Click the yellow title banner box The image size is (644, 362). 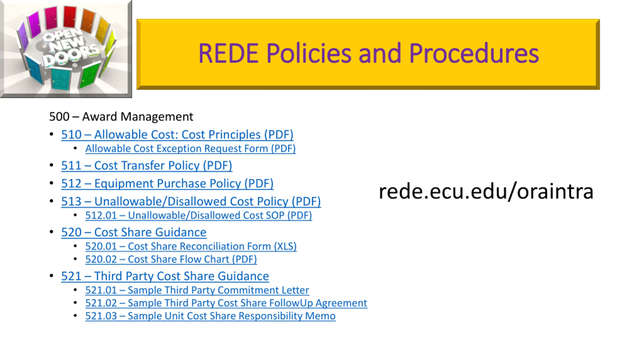pyautogui.click(x=368, y=54)
